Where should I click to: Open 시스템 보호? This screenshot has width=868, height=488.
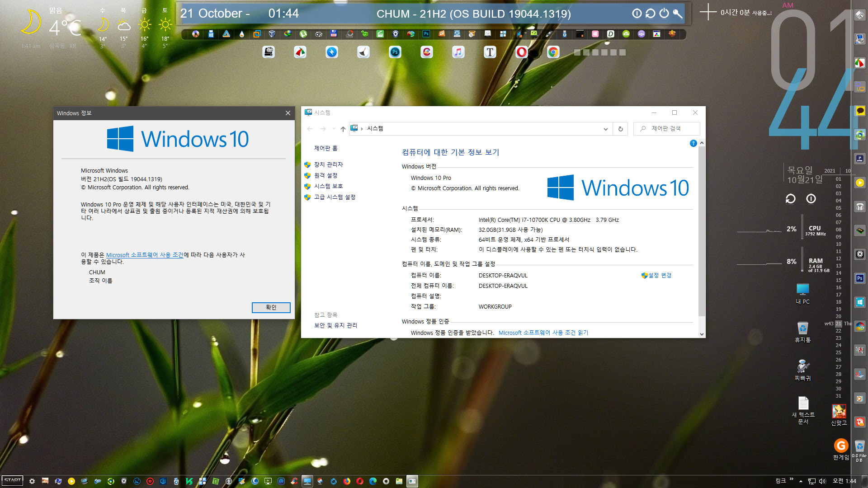point(329,186)
